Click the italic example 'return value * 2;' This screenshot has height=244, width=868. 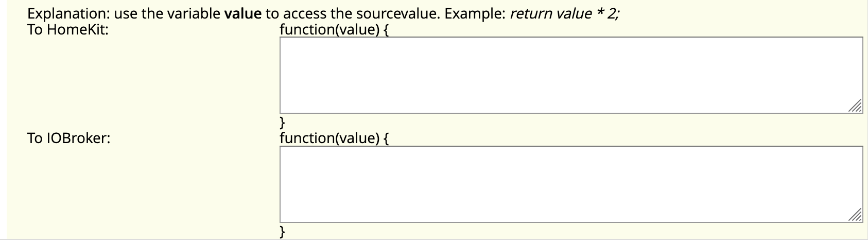pos(565,14)
